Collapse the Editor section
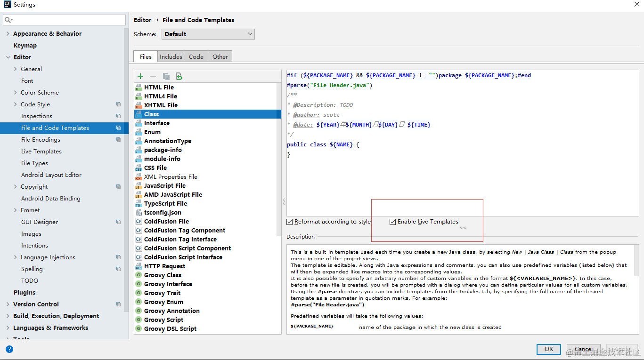The image size is (644, 360). pos(8,57)
